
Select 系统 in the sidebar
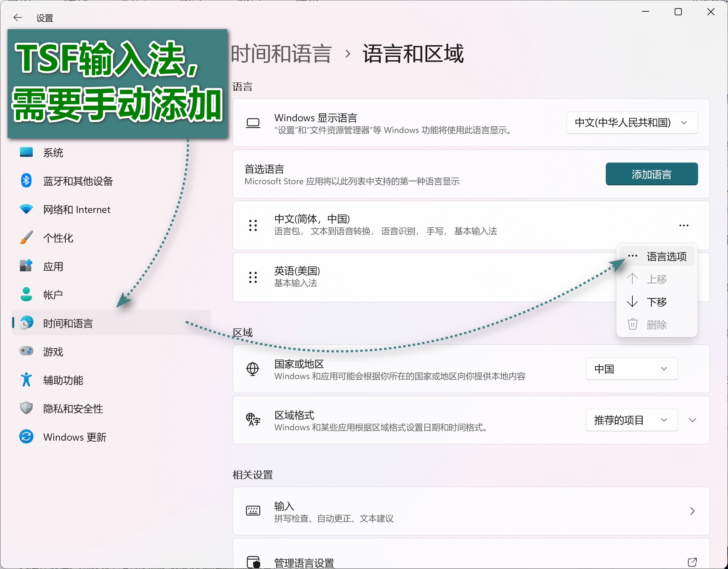(112, 153)
